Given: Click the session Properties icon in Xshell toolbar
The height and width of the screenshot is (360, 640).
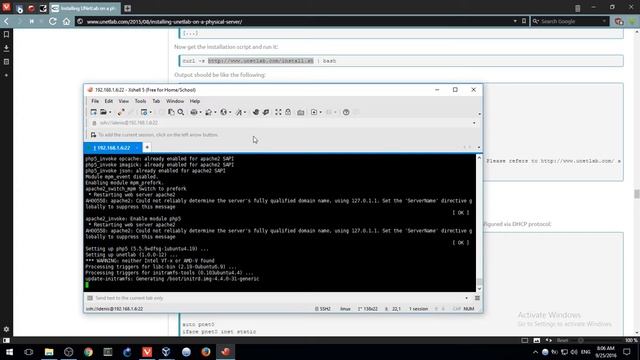Looking at the screenshot, I should (144, 112).
